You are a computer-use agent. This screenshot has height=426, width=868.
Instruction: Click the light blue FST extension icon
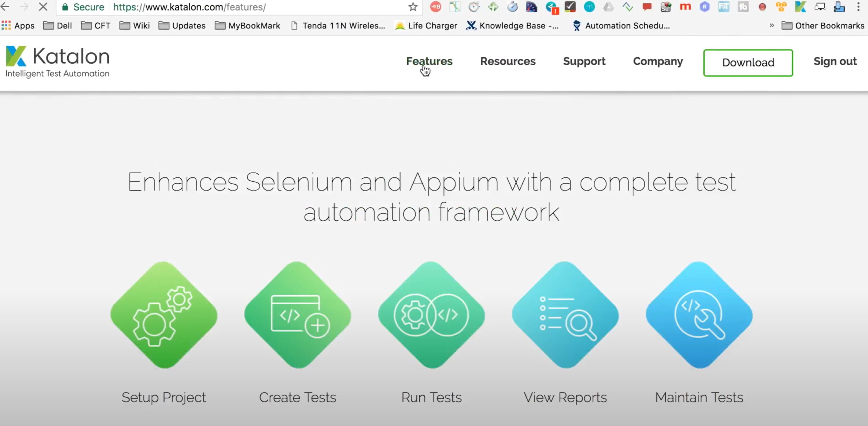723,7
